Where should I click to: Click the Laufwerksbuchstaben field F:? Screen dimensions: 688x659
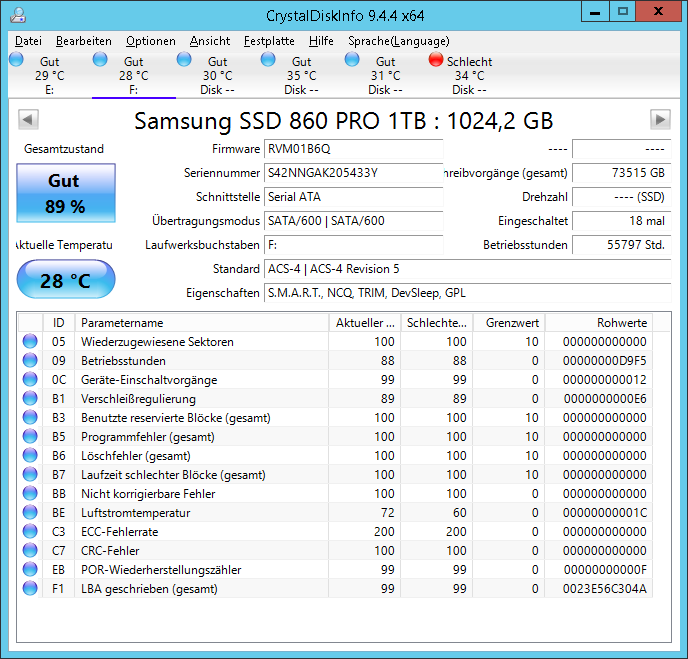click(x=353, y=245)
